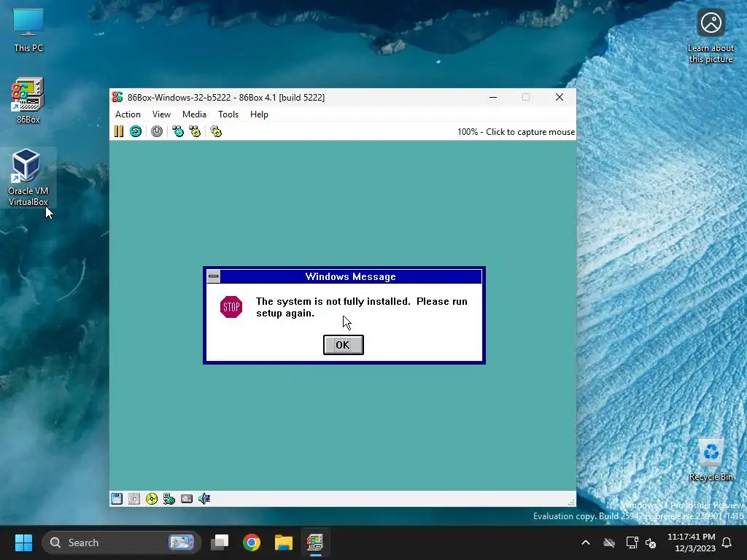Open the Tools menu in 86Box
747x560 pixels.
point(228,114)
